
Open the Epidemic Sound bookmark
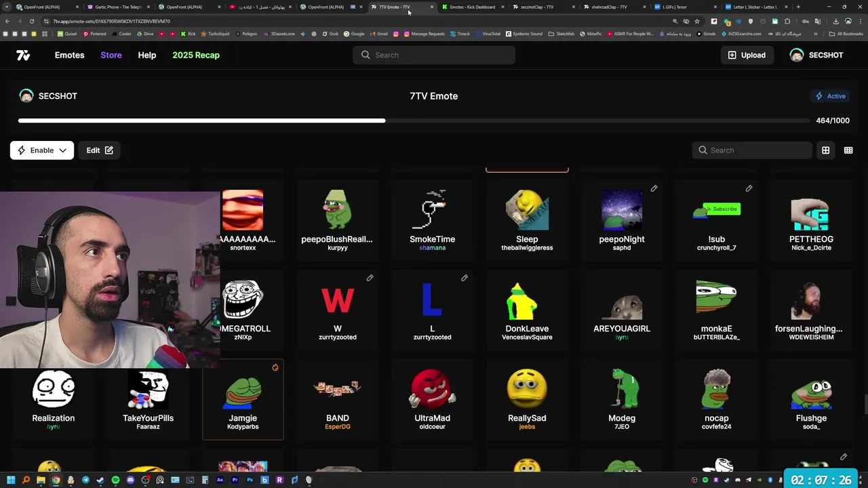pos(524,33)
